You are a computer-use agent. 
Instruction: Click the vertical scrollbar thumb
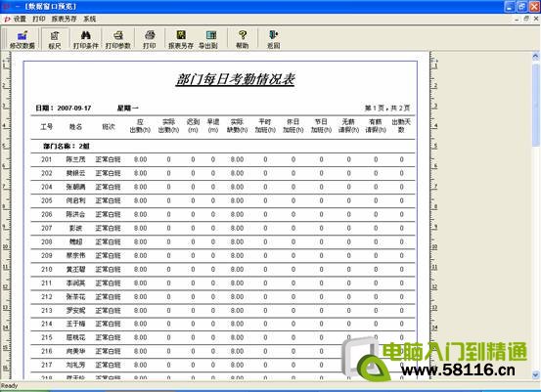coord(535,105)
